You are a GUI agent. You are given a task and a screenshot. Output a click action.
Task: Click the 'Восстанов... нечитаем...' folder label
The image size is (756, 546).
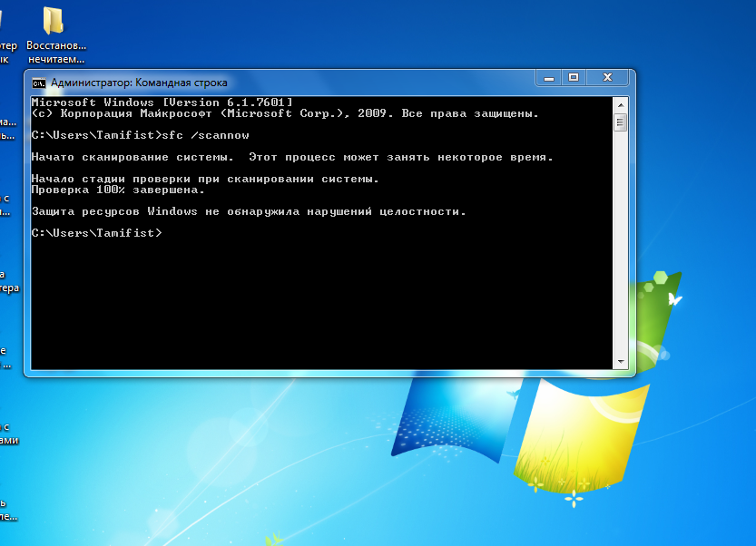tap(56, 53)
